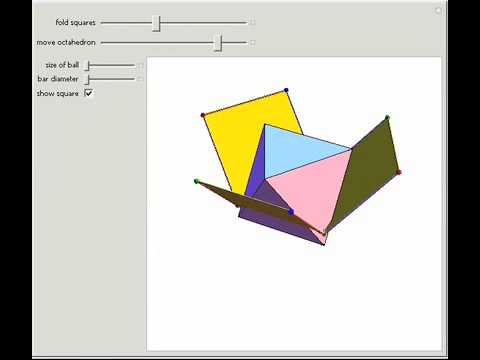This screenshot has height=360, width=480.
Task: Open the panel options plus icon
Action: coord(438,11)
